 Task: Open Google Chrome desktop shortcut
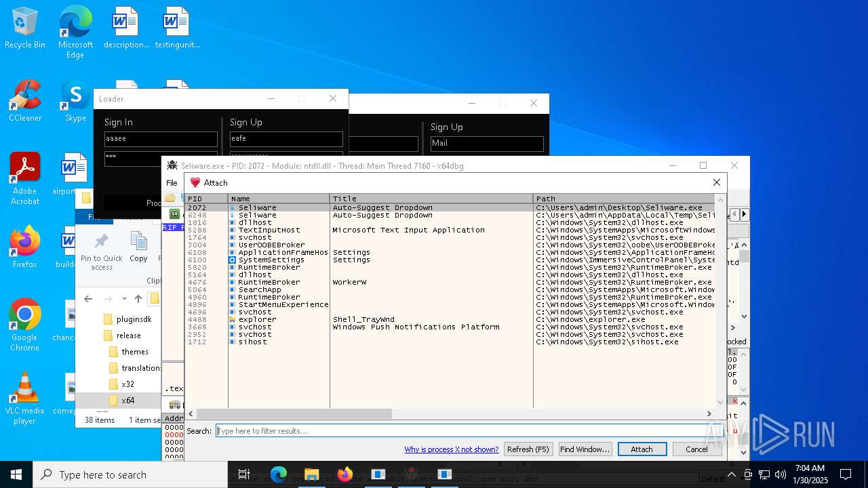(25, 325)
